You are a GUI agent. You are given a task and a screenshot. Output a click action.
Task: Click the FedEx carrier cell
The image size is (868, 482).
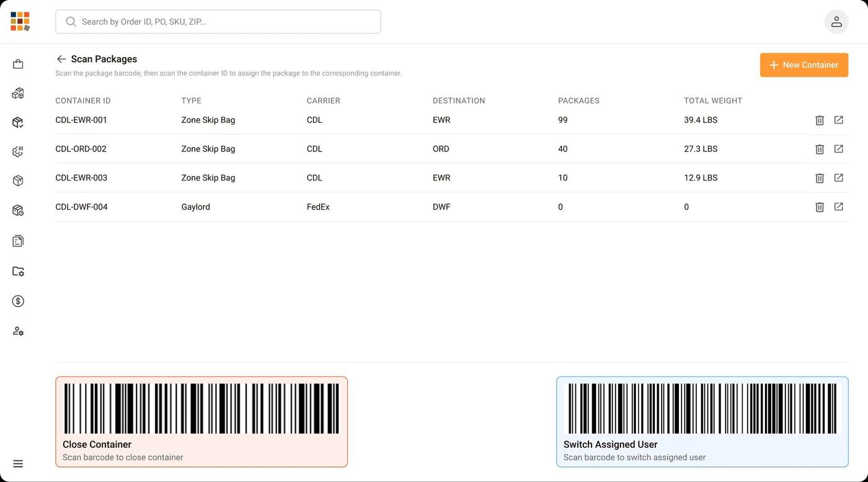click(x=318, y=207)
